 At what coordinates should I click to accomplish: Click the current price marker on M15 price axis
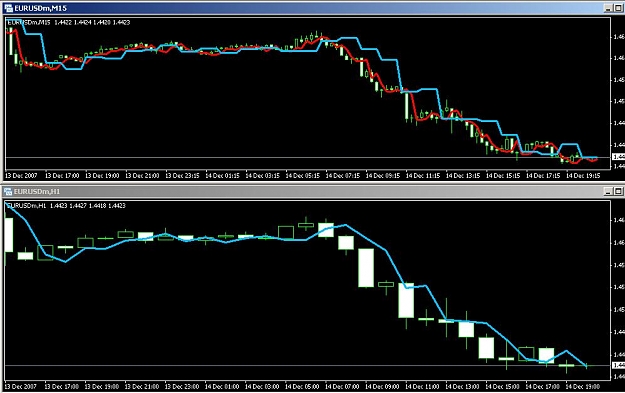(x=619, y=157)
